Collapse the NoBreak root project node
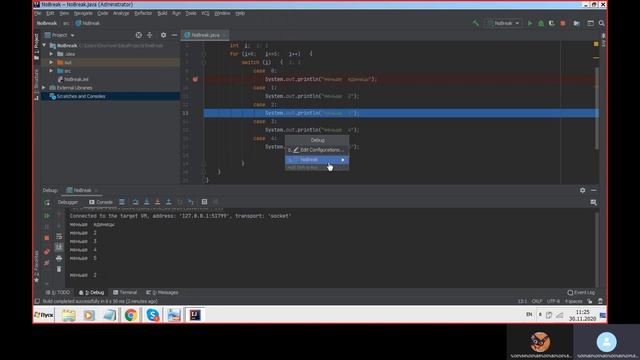The image size is (640, 360). coord(44,45)
